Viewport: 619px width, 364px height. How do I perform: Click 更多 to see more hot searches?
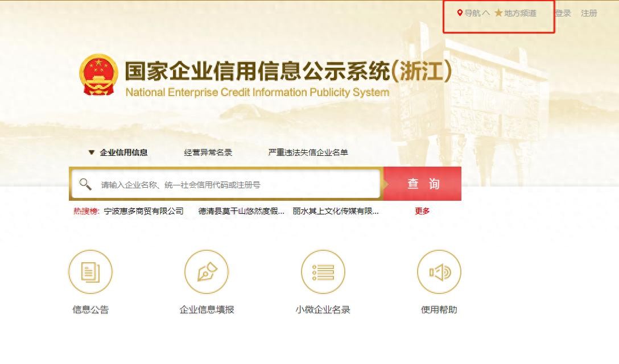(x=422, y=211)
